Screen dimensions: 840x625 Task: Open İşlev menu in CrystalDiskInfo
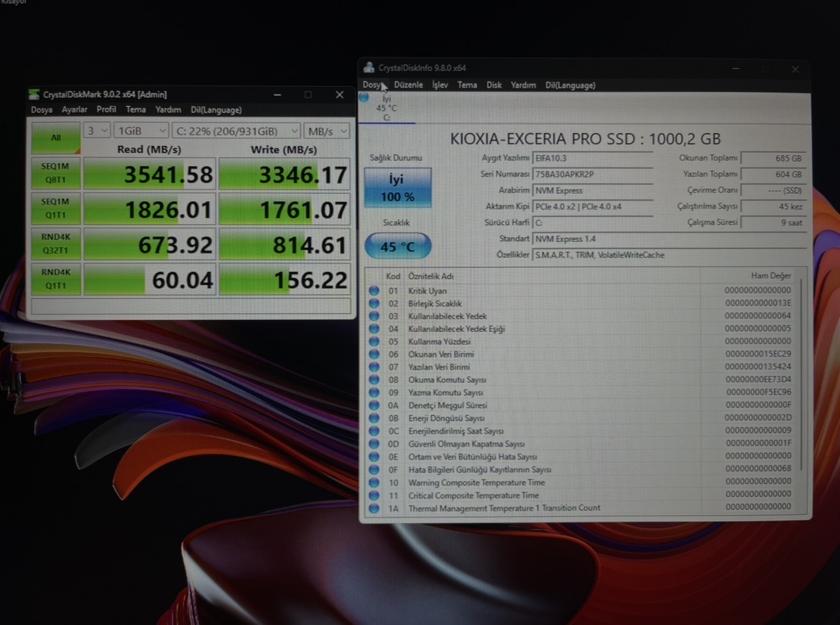(440, 85)
